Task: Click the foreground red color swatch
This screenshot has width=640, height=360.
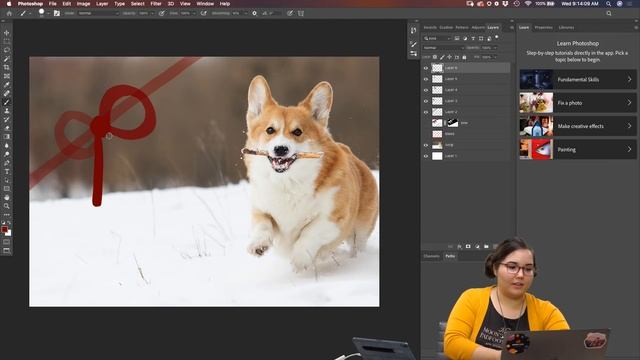Action: pos(4,229)
